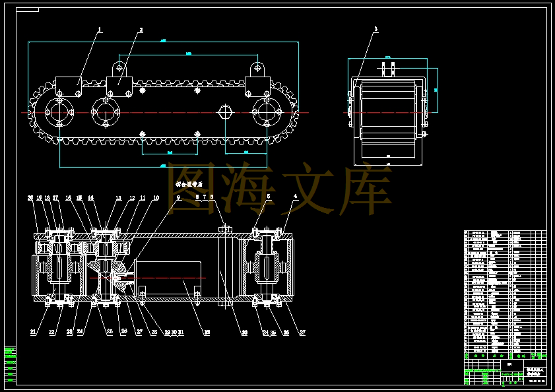The width and height of the screenshot is (555, 392).
Task: Click the right track sprocket hub
Action: click(267, 112)
